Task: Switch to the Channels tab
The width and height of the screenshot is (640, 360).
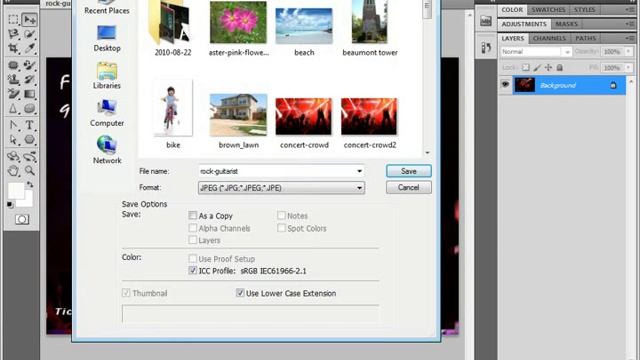Action: click(549, 38)
